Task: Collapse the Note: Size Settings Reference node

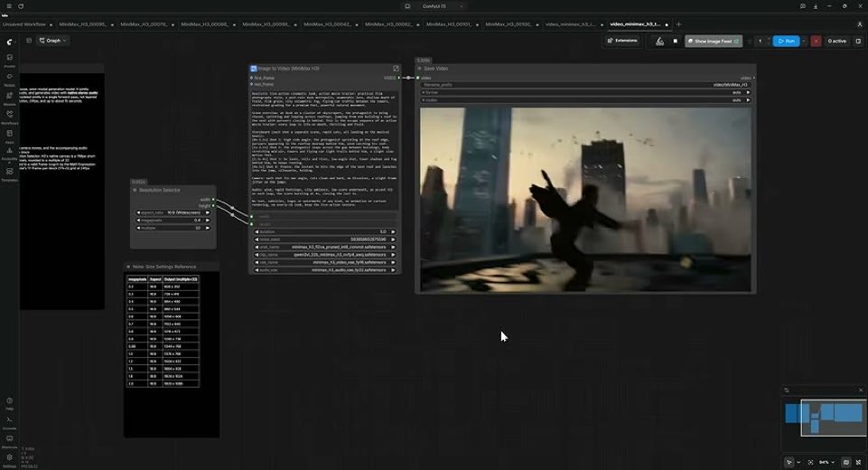Action: coord(128,267)
